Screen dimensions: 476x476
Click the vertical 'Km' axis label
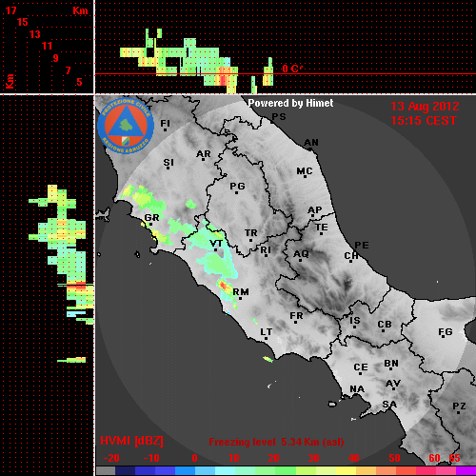click(10, 81)
